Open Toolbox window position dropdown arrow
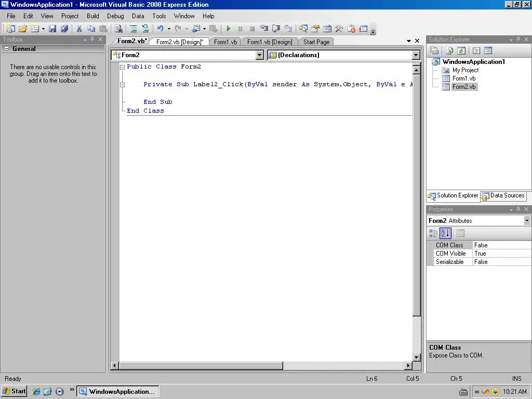This screenshot has width=532, height=399. pyautogui.click(x=85, y=39)
